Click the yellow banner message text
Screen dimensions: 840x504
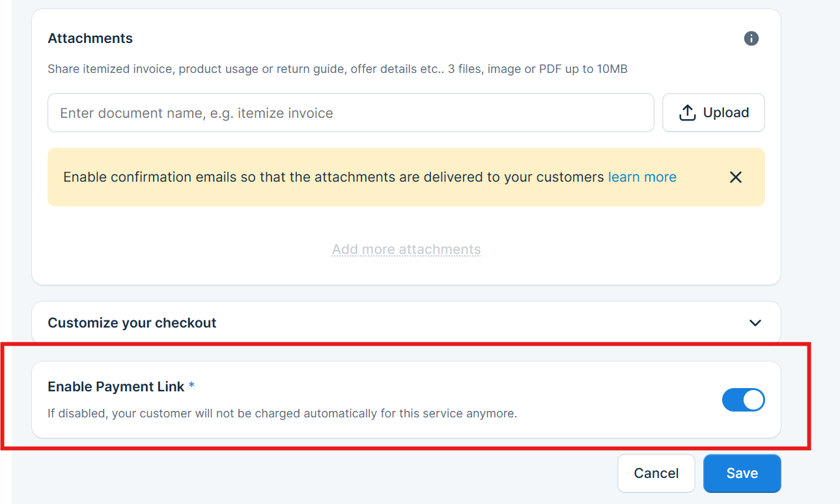click(x=333, y=177)
